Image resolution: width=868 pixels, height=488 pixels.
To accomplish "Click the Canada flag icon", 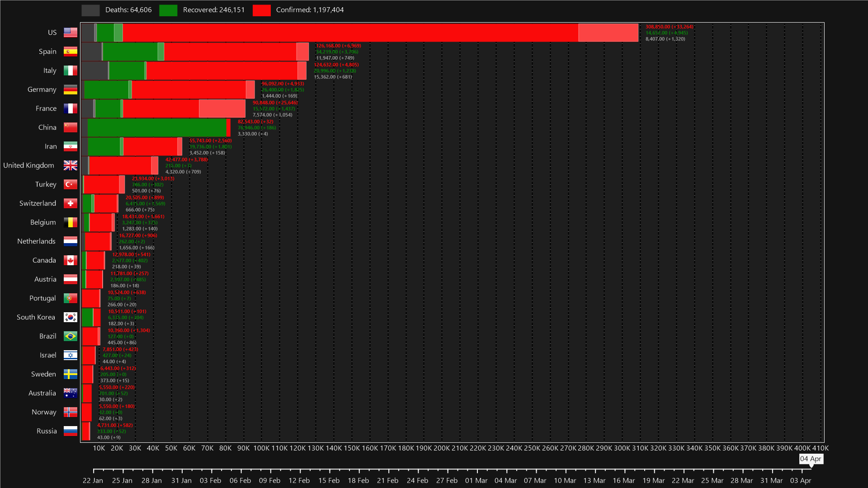I will click(x=71, y=260).
